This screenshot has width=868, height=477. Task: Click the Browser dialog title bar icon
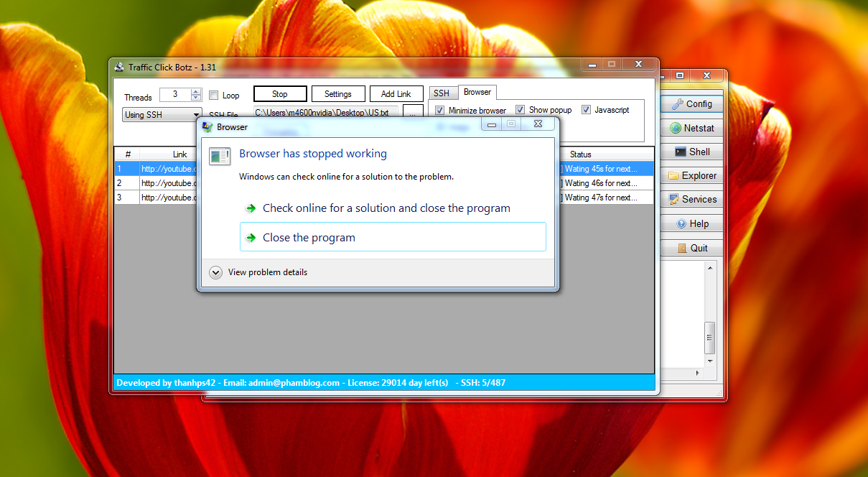pos(207,127)
